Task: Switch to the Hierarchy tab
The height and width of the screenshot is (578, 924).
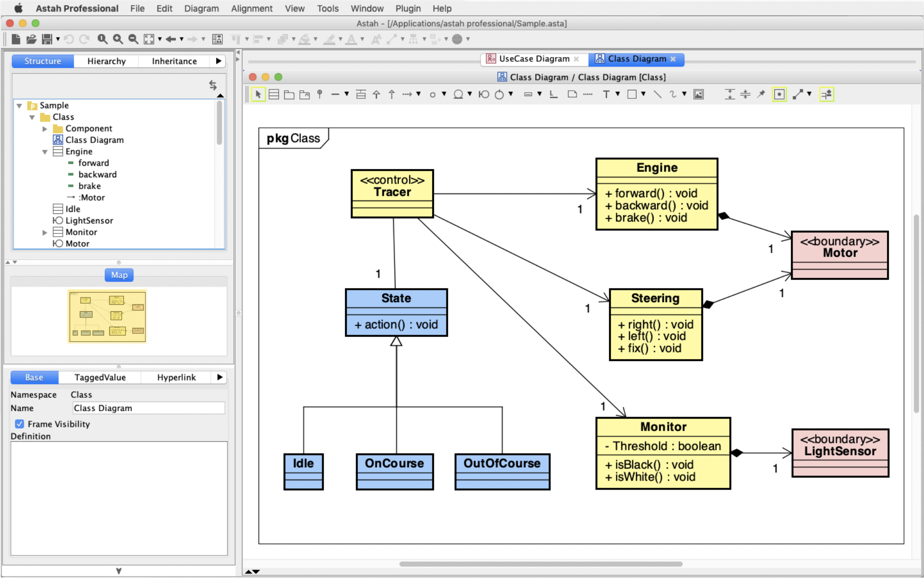Action: click(x=106, y=61)
